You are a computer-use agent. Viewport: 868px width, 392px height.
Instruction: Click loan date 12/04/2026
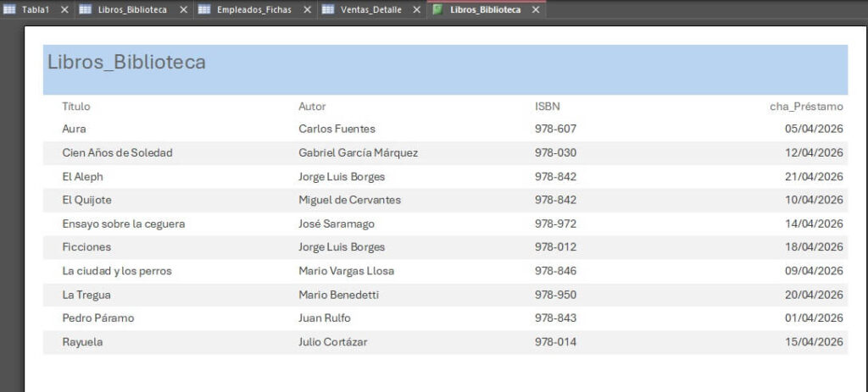(x=815, y=152)
